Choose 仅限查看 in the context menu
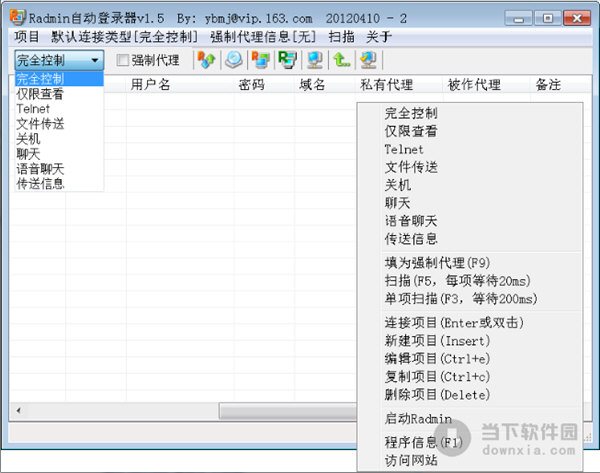Viewport: 600px width, 473px height. pos(470,131)
